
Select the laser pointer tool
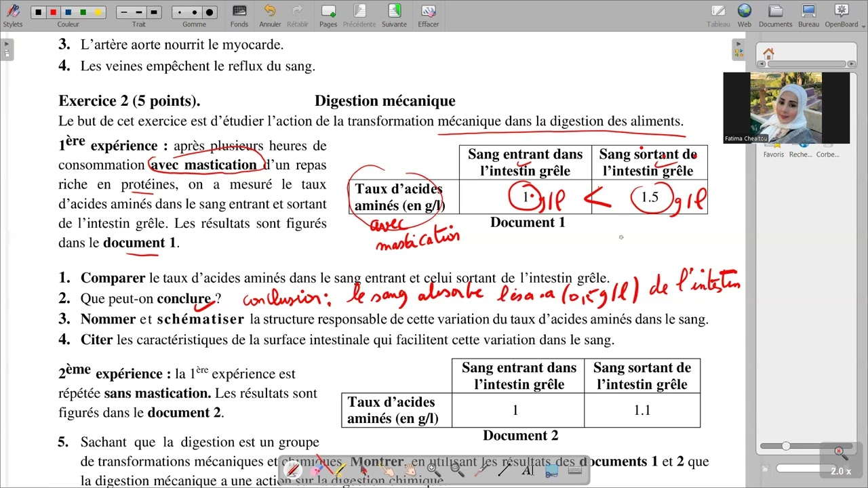pyautogui.click(x=481, y=470)
